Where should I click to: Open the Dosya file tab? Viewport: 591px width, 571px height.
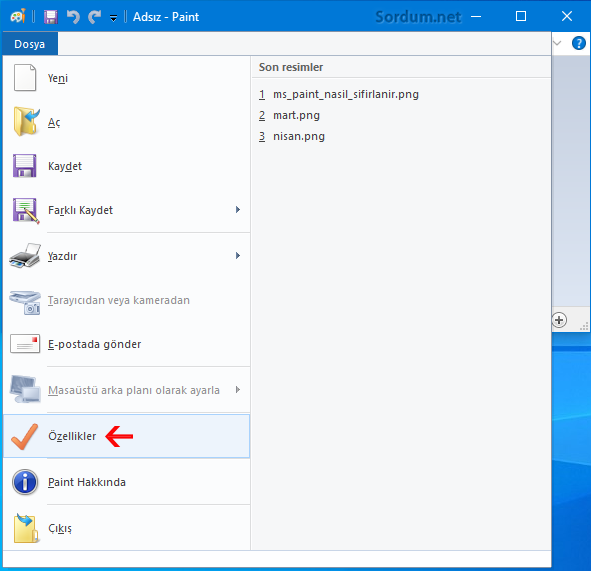(30, 44)
